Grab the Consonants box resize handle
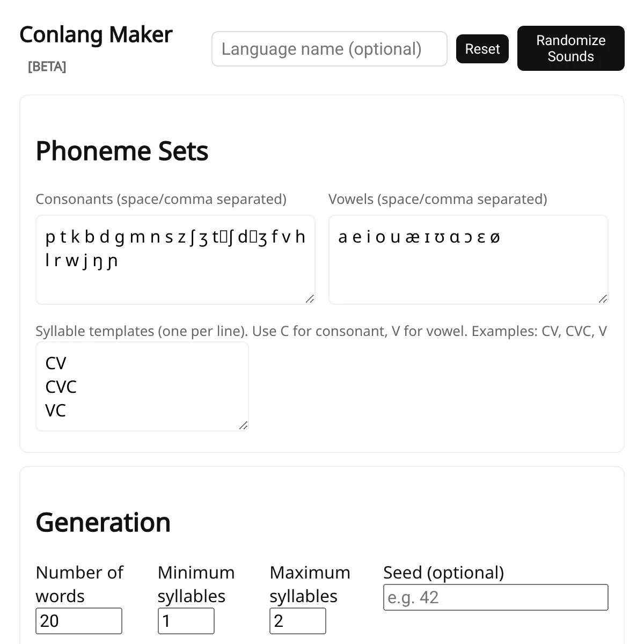 click(x=310, y=299)
